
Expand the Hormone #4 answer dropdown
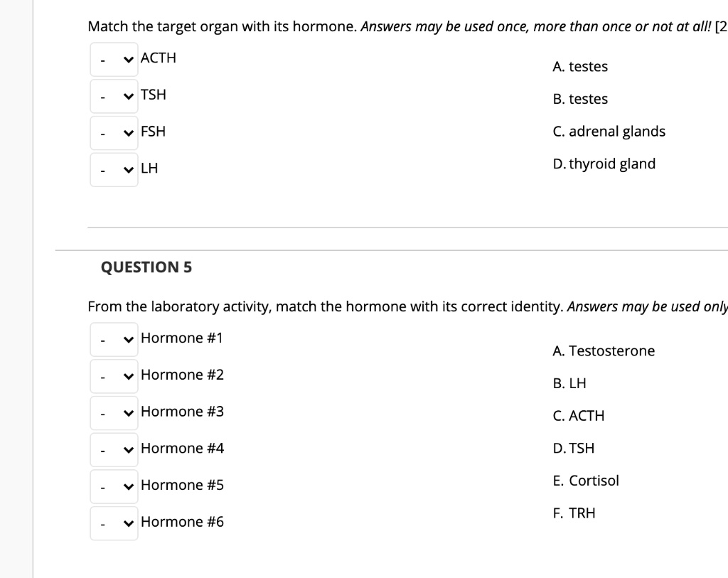point(114,449)
